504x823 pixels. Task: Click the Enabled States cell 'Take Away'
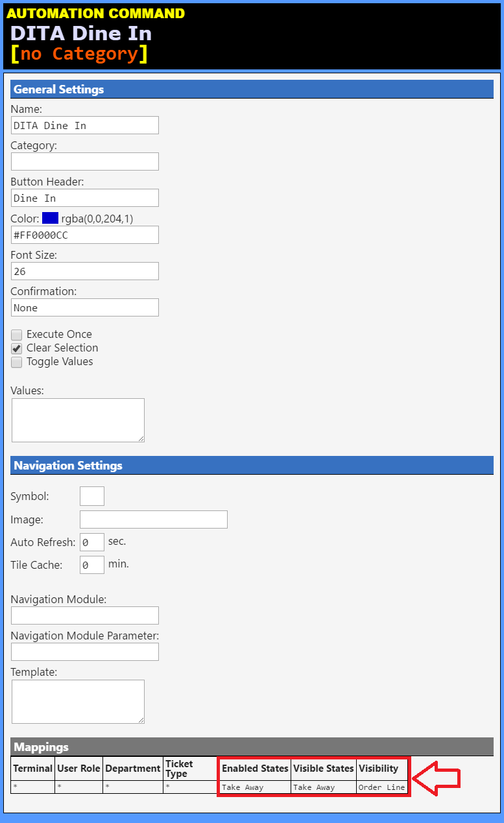[x=254, y=787]
